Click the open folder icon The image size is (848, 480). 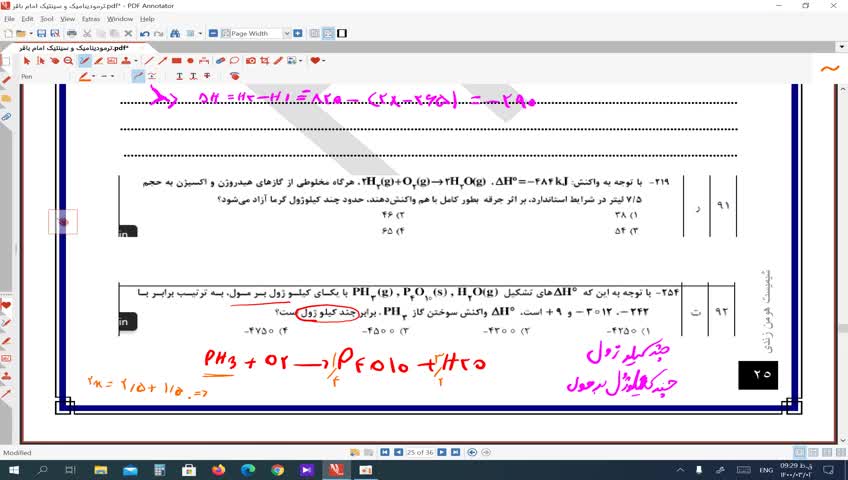[x=21, y=34]
